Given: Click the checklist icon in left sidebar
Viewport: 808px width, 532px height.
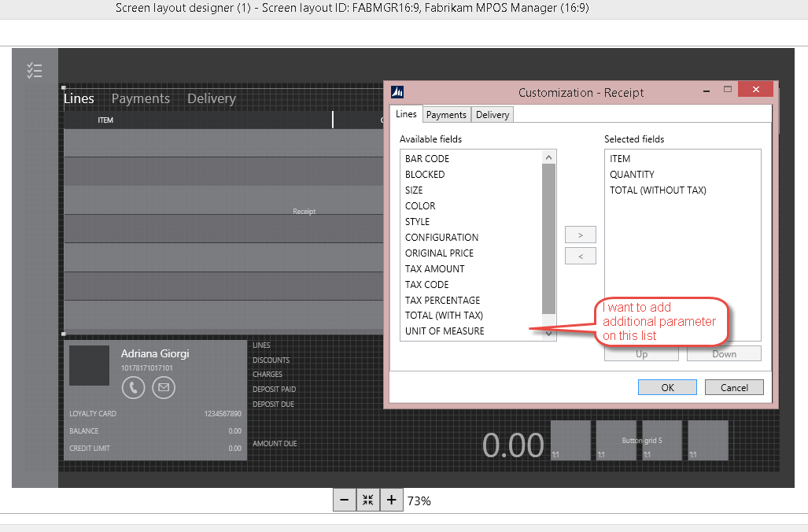Looking at the screenshot, I should click(34, 71).
